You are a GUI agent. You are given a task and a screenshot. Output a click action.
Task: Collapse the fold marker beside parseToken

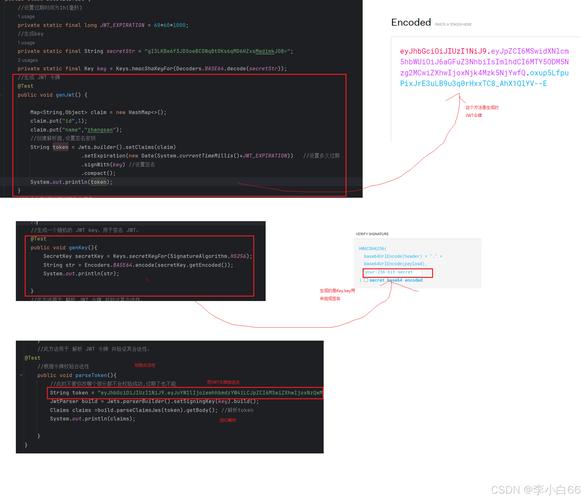[x=21, y=375]
